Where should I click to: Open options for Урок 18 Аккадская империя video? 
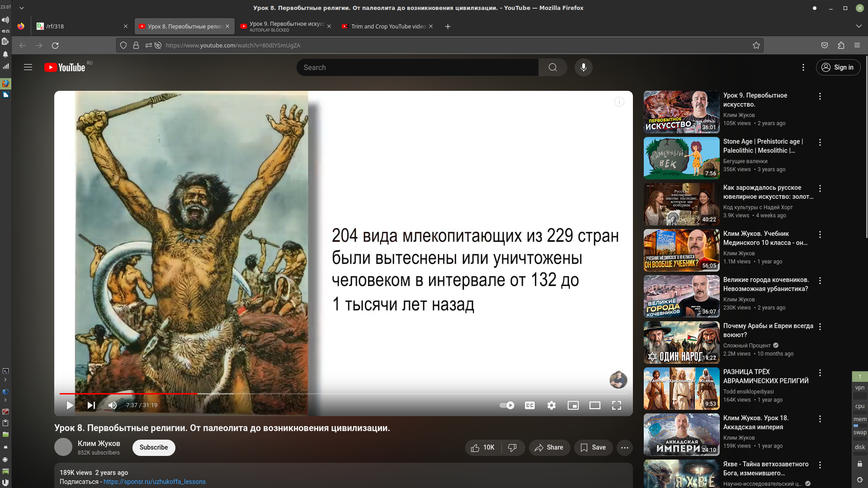click(x=820, y=419)
